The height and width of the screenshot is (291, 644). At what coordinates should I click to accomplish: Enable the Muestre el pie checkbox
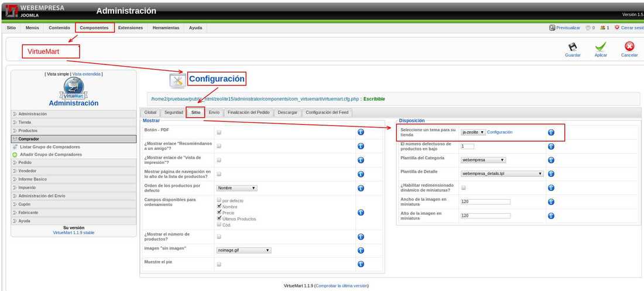(x=219, y=264)
